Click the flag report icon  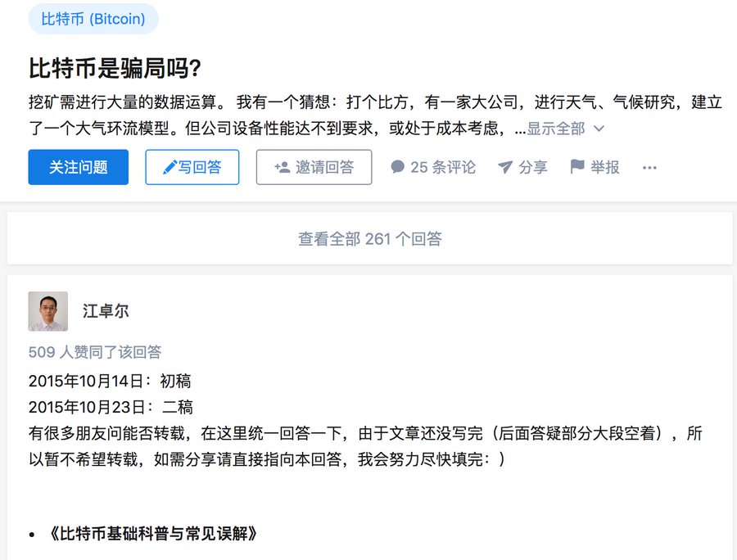coord(576,166)
